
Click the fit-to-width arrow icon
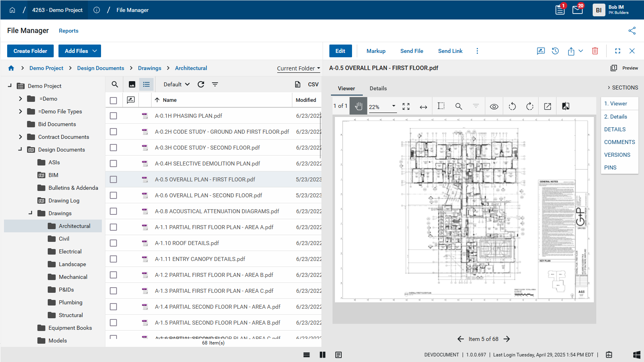pos(423,107)
